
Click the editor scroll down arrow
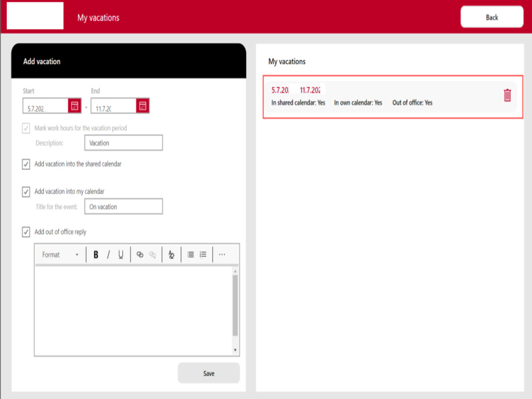click(235, 350)
